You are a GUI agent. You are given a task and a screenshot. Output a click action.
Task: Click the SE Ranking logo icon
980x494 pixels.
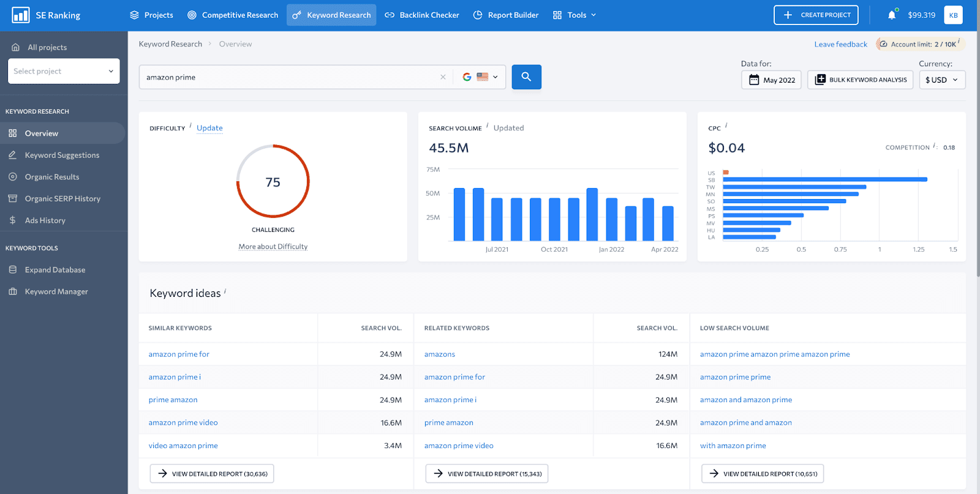click(20, 15)
